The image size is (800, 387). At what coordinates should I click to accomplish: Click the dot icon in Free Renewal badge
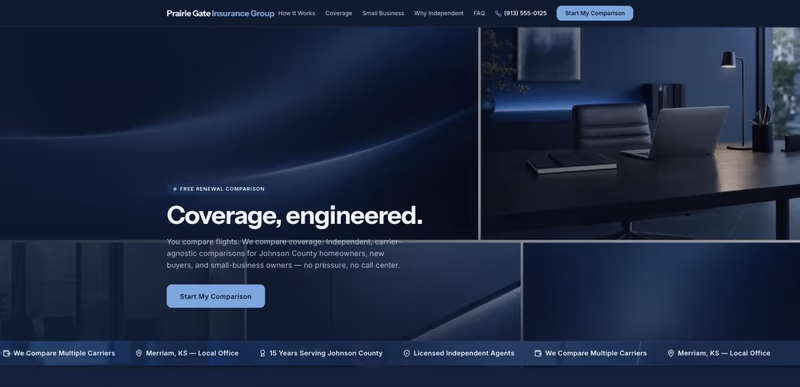pos(175,189)
